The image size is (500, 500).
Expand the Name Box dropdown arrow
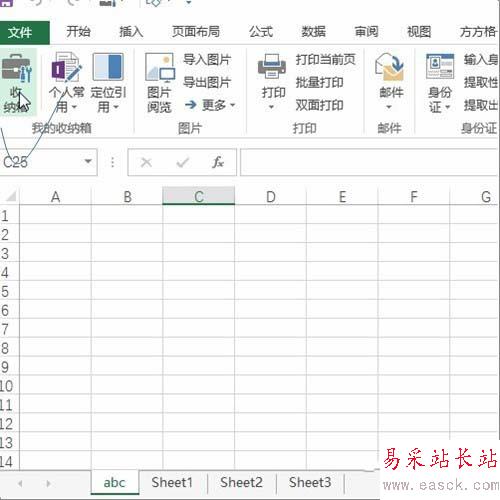[88, 162]
